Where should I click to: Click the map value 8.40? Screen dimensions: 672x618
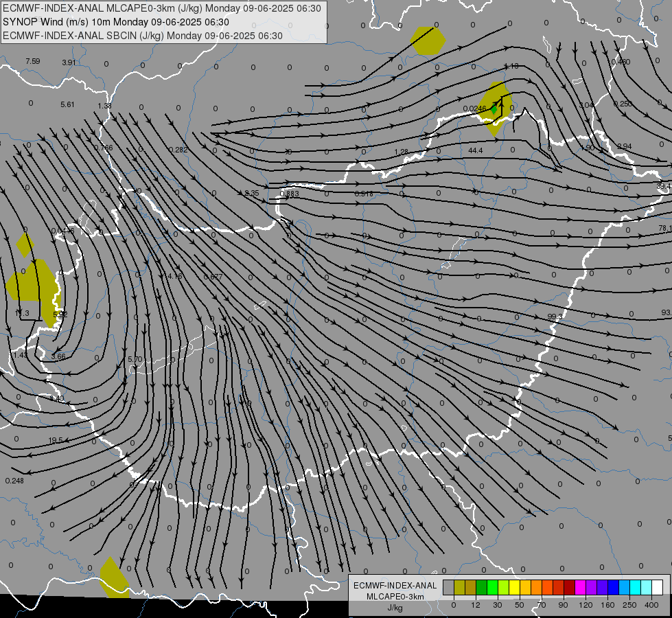coord(56,399)
